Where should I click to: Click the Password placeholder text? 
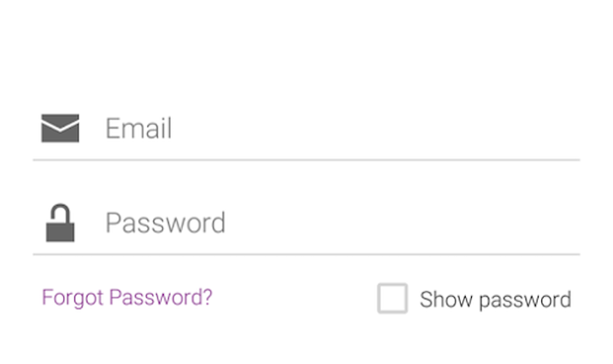tap(166, 223)
